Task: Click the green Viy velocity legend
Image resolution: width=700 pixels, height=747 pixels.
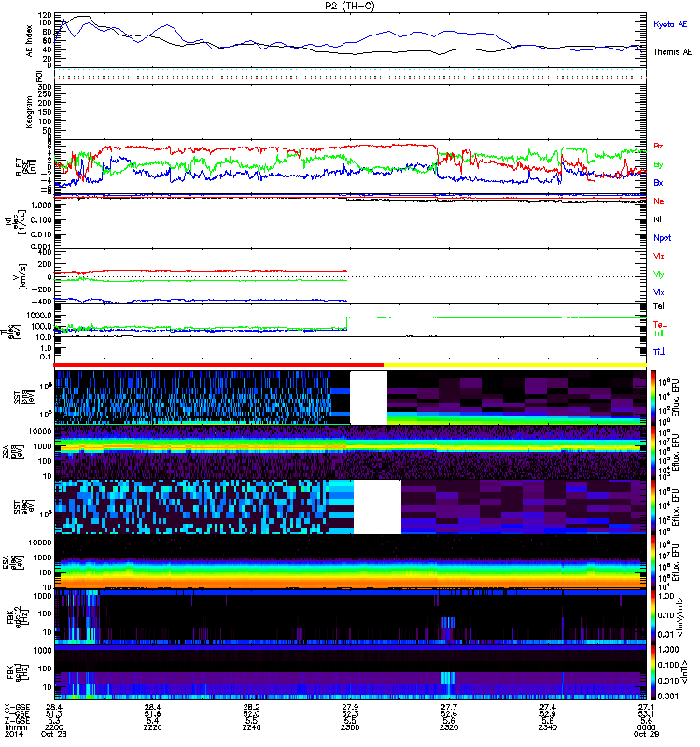Action: click(x=658, y=275)
